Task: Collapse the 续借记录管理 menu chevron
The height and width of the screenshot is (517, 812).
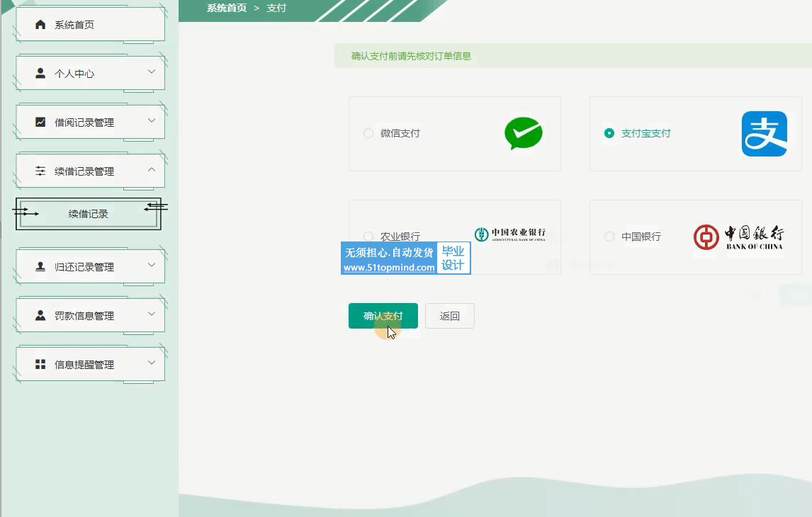Action: point(152,169)
